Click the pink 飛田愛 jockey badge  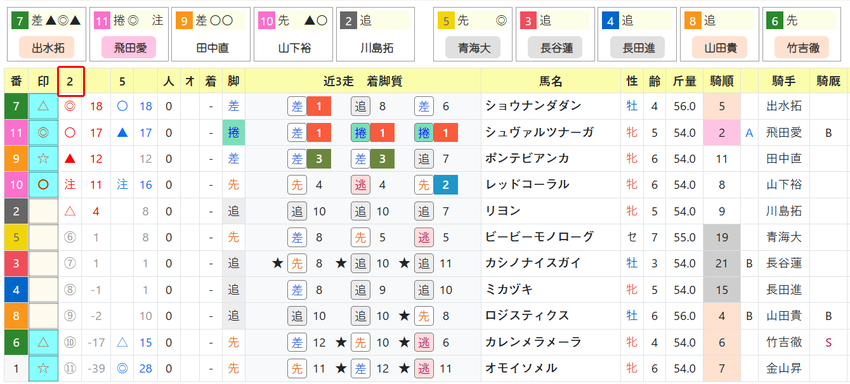(x=130, y=48)
